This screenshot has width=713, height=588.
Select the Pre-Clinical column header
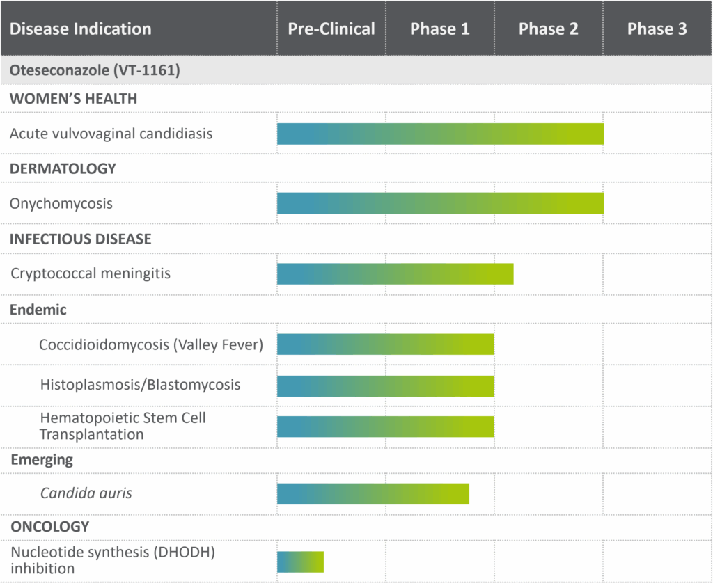(x=331, y=29)
